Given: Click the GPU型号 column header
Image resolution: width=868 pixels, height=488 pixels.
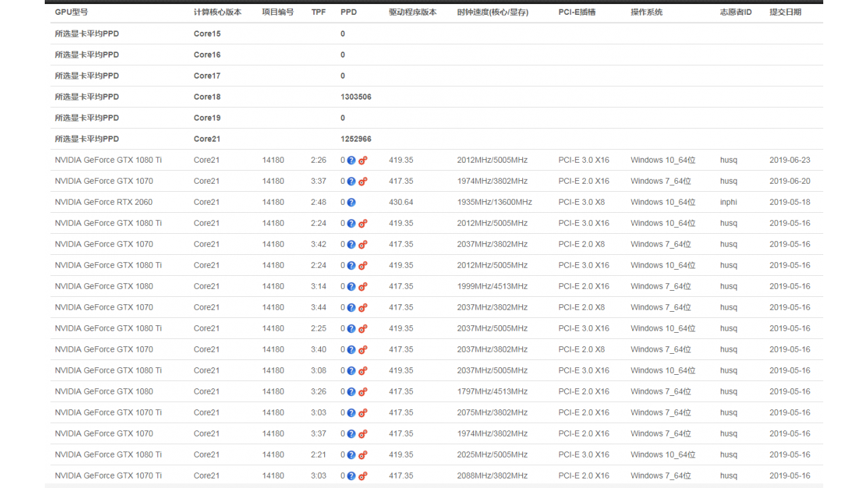Looking at the screenshot, I should (71, 12).
